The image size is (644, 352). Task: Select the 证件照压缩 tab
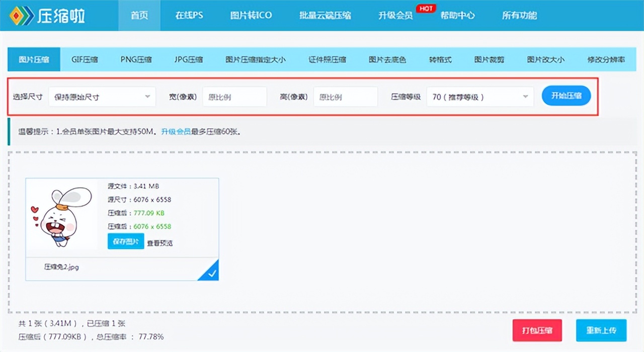click(326, 59)
